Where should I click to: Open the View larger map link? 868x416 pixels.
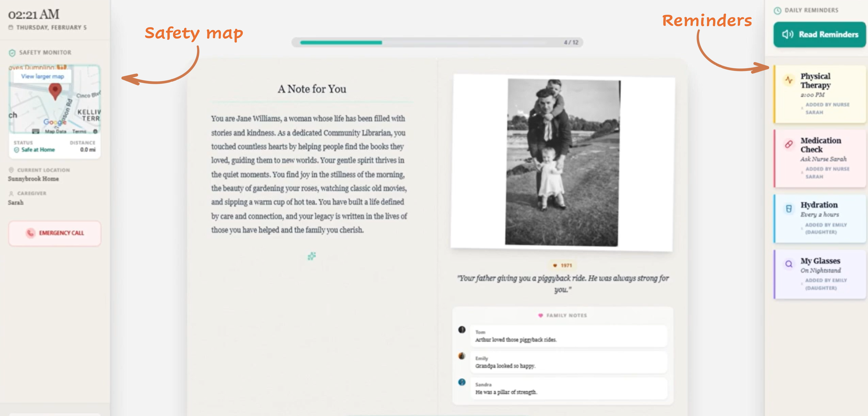42,76
